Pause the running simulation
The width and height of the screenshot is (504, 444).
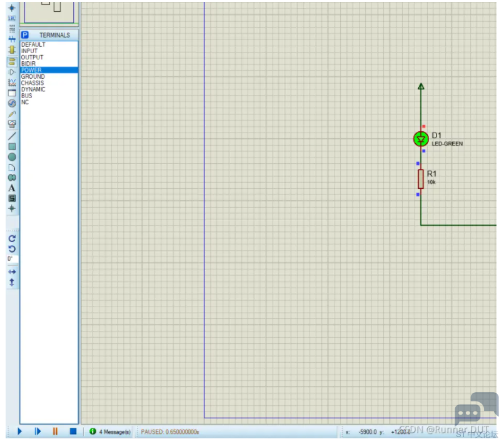pos(55,431)
